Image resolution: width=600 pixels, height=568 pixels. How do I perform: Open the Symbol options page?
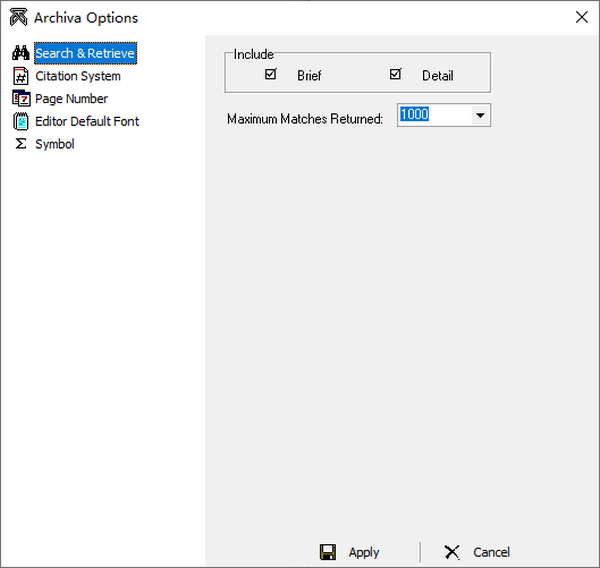(x=55, y=144)
